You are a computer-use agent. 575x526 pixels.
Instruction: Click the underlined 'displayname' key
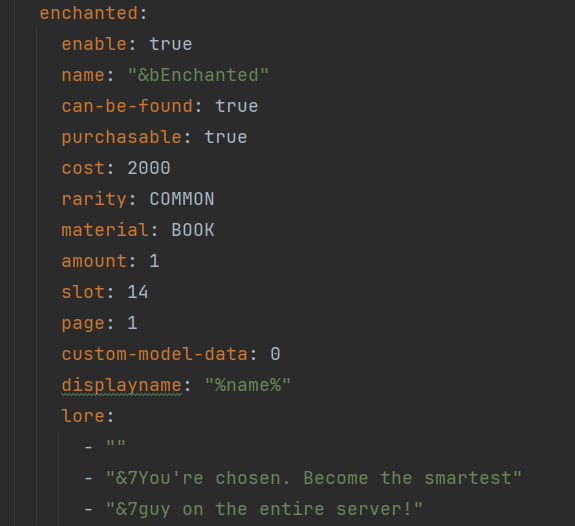pos(122,386)
